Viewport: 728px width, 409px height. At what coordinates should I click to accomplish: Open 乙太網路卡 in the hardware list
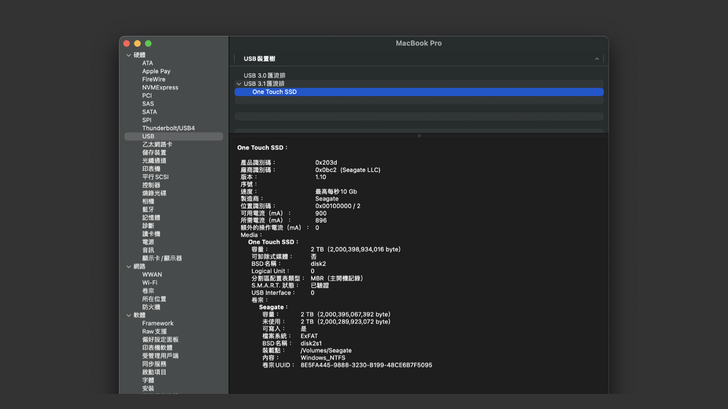coord(157,144)
